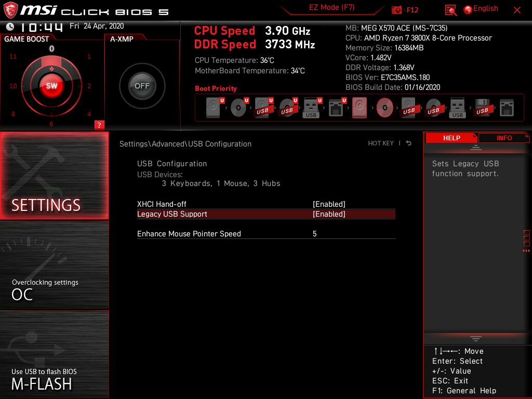Click the Settings\Advanced\USB Configuration breadcrumb

click(185, 144)
